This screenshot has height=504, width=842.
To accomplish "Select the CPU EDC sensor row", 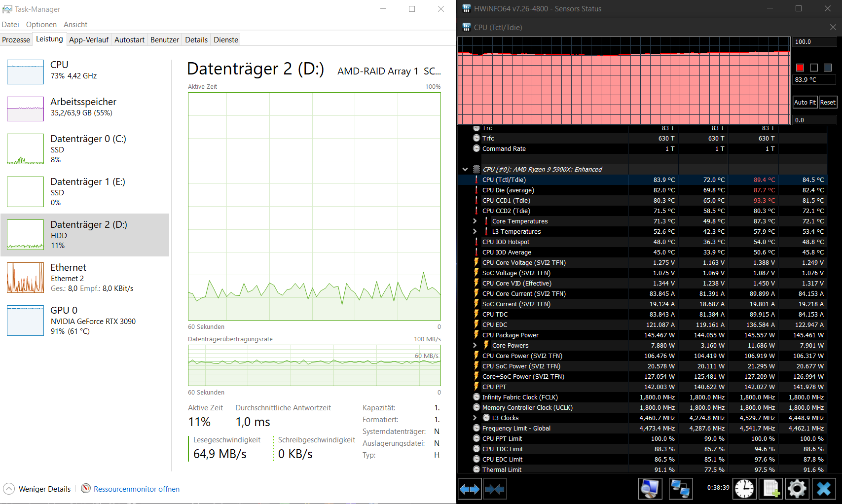I will point(642,324).
